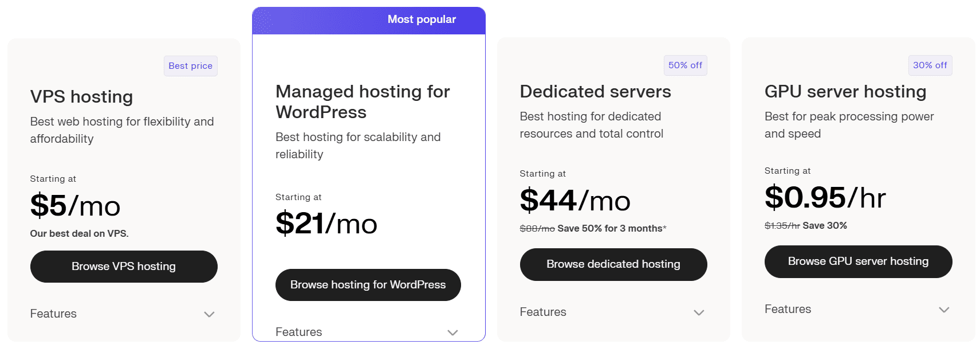Click the VPS hosting heading
980x344 pixels.
81,97
